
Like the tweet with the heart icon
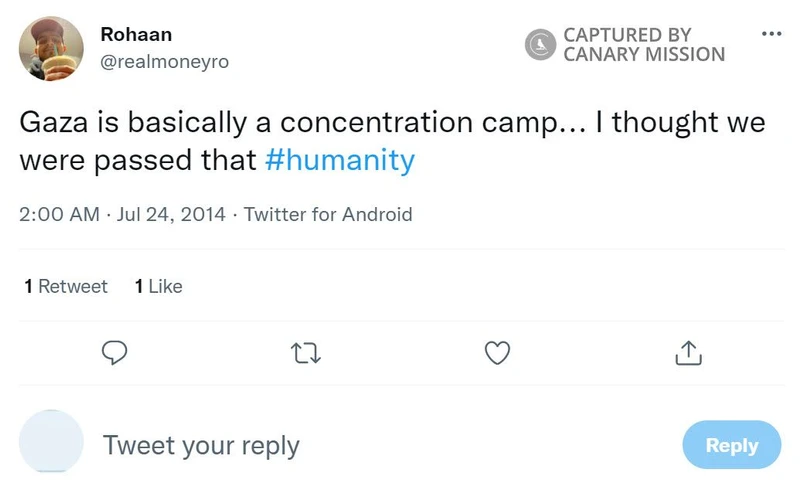click(497, 352)
